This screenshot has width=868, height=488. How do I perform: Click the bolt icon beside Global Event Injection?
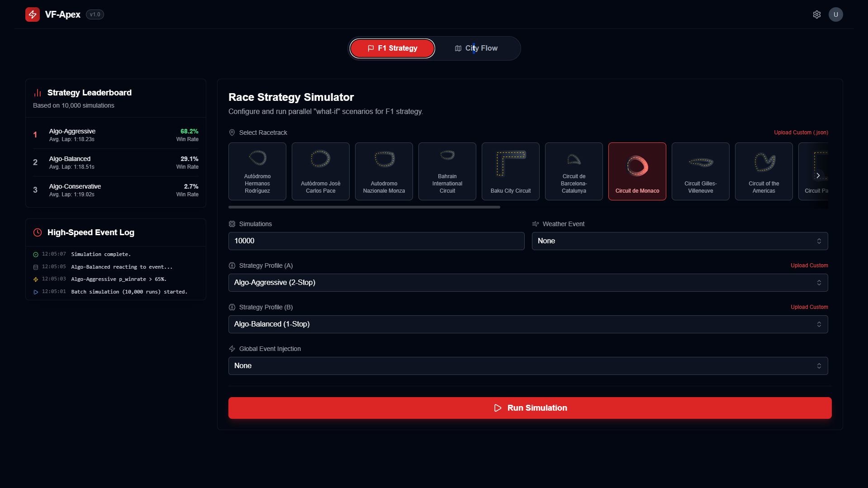(232, 349)
